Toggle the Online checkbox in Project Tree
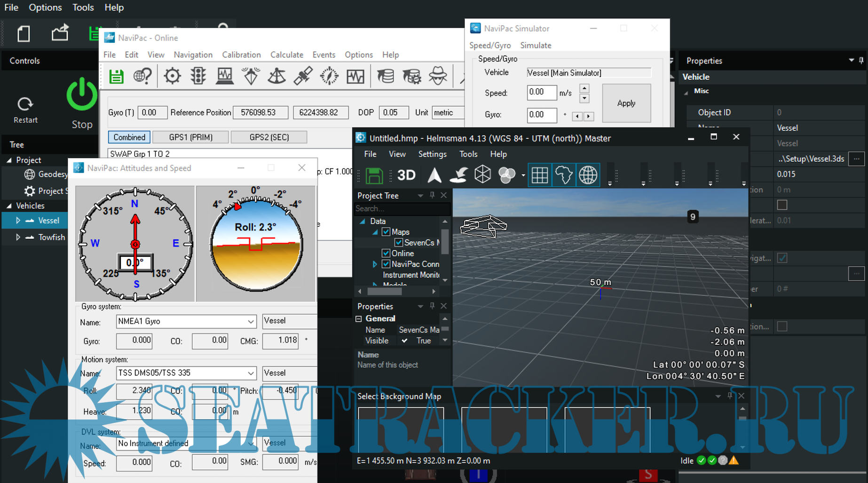Image resolution: width=868 pixels, height=483 pixels. click(386, 253)
